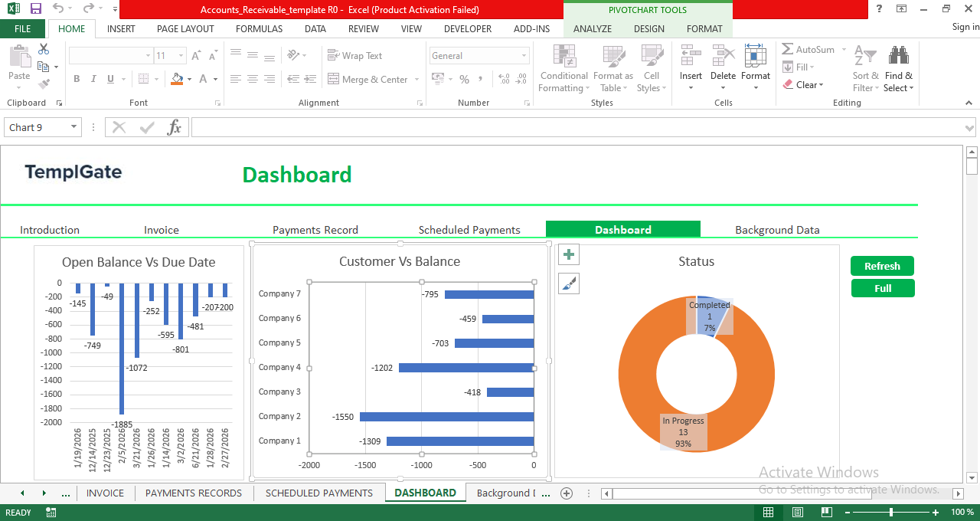Click the Delete cells icon
This screenshot has height=521, width=980.
point(723,56)
